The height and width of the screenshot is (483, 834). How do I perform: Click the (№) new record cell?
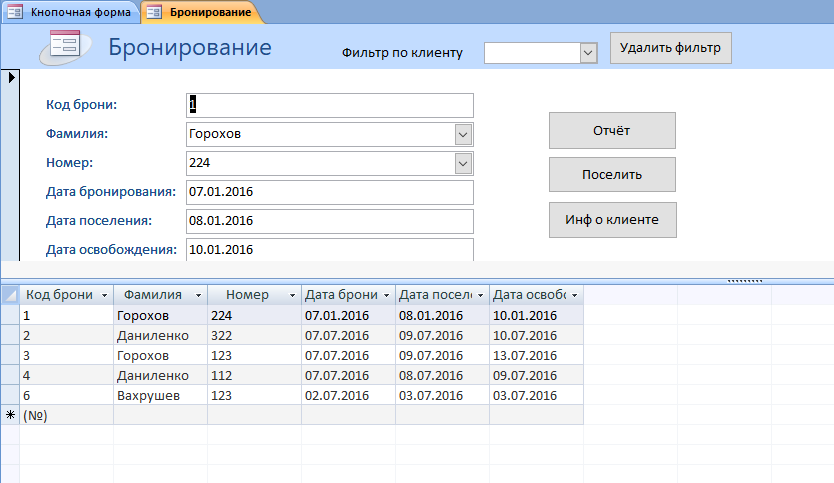coord(66,415)
